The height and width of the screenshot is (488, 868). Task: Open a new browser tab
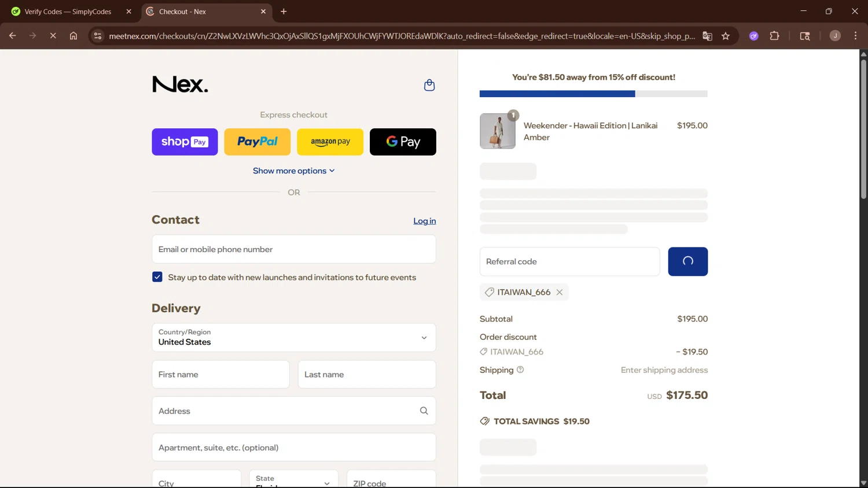284,12
